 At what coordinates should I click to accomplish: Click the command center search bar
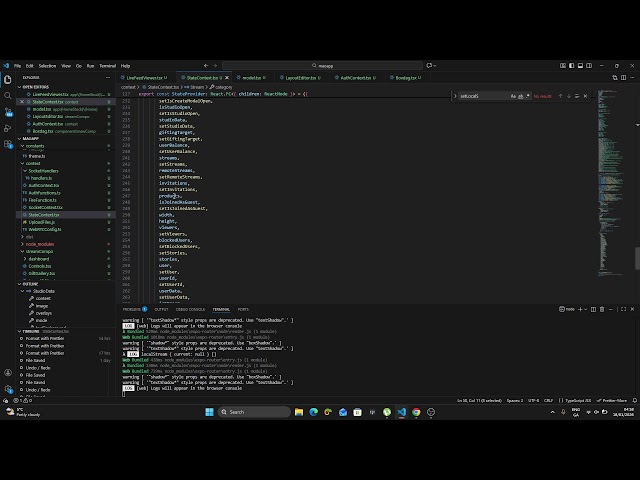point(322,65)
